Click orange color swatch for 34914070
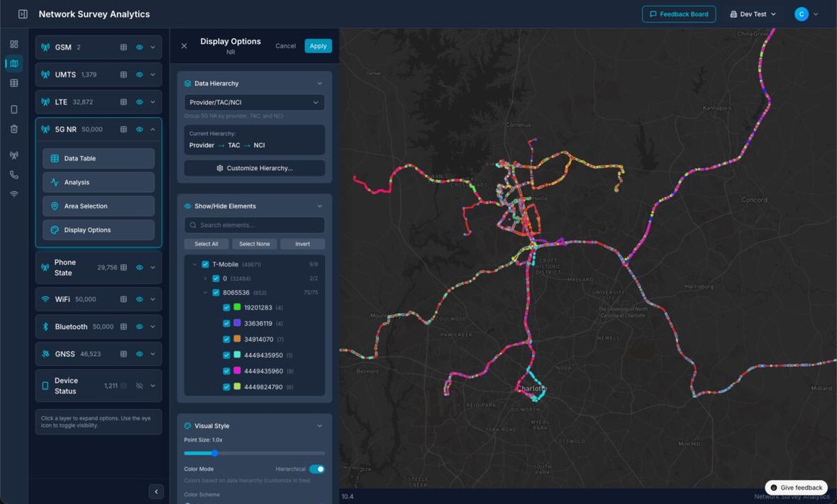The width and height of the screenshot is (837, 504). (237, 339)
